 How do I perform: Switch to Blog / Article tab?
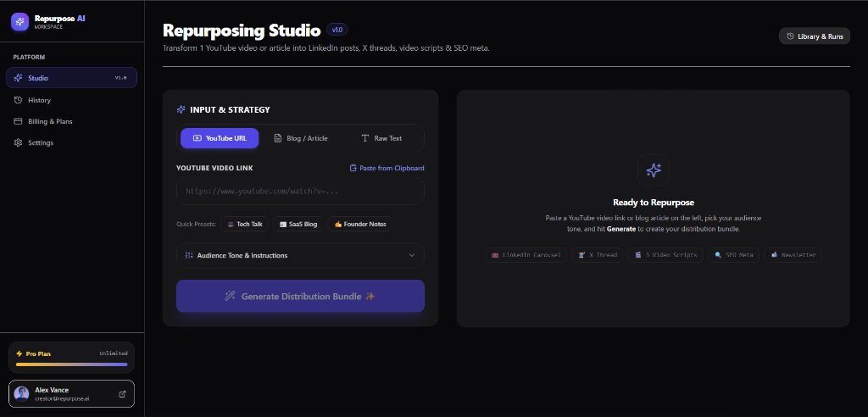[x=301, y=138]
